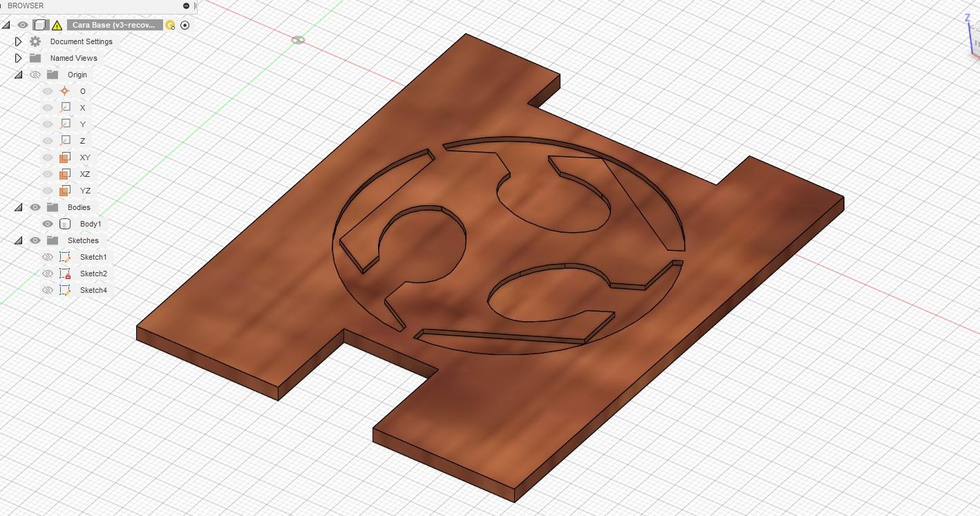Viewport: 980px width, 516px height.
Task: Collapse the Sketches folder
Action: [19, 240]
